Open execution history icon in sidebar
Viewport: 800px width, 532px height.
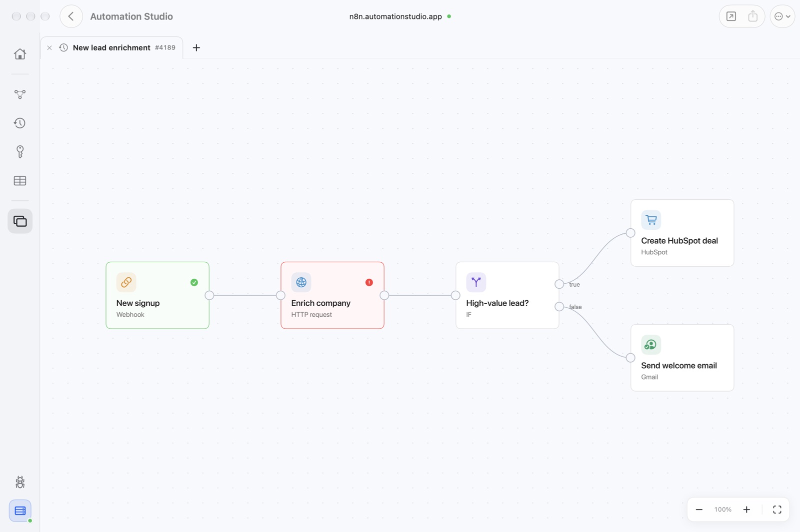coord(20,123)
